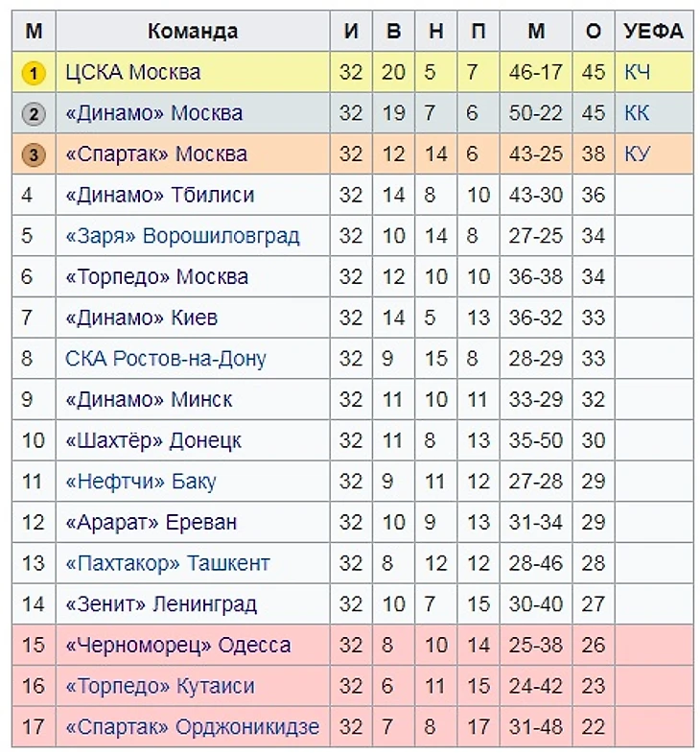Click the «Зенит» Ленинград link
The width and height of the screenshot is (700, 755).
[x=160, y=604]
